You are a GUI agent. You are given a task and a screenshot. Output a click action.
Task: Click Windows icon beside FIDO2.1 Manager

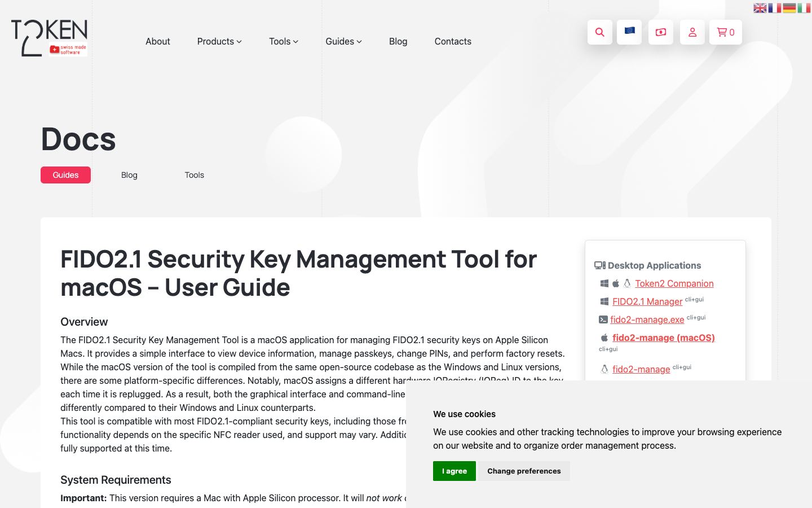604,301
